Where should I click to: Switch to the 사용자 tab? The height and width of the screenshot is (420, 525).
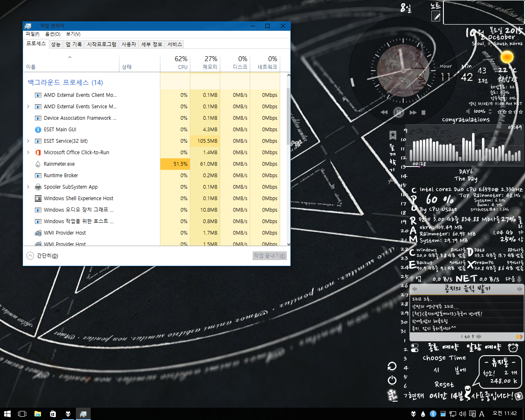pos(129,44)
